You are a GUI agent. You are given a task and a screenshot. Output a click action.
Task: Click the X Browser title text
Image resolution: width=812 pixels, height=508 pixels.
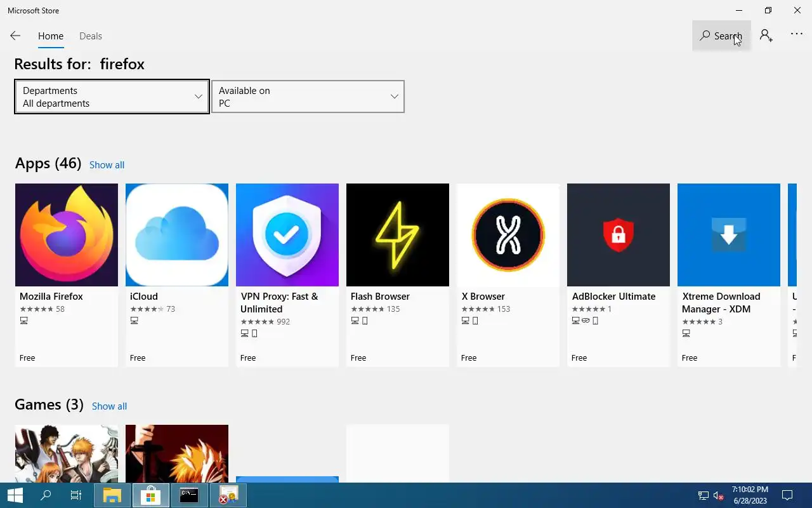tap(483, 297)
